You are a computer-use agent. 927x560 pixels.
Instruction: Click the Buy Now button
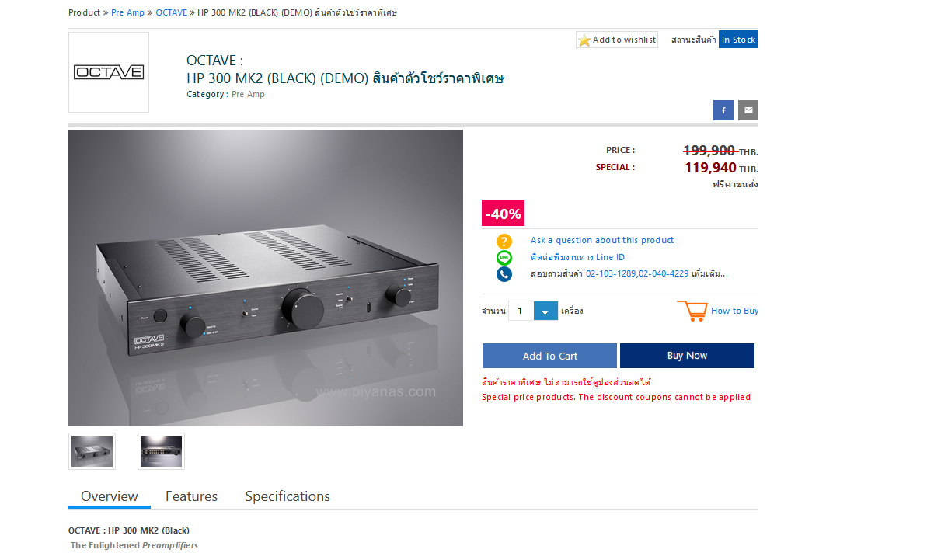[x=687, y=356]
